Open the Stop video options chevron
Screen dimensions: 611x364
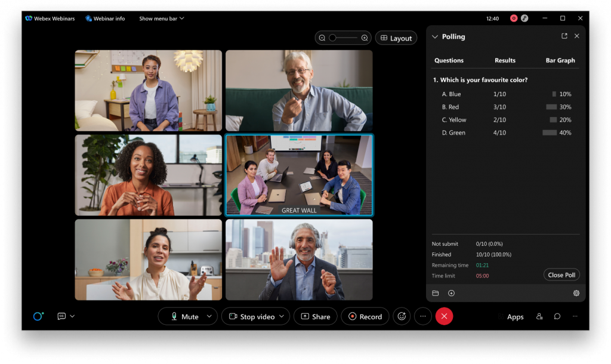coord(281,316)
